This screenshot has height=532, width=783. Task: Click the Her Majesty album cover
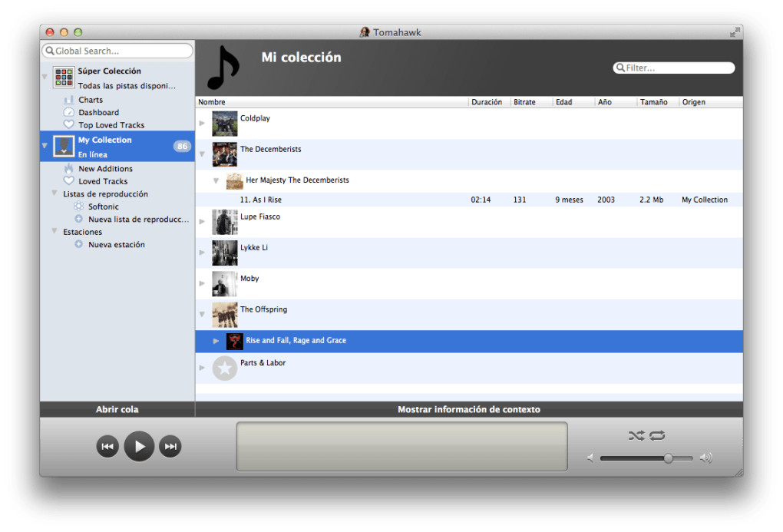(235, 181)
